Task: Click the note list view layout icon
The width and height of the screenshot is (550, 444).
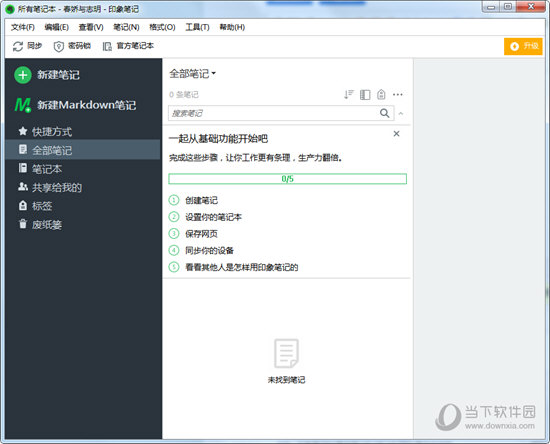Action: click(365, 95)
